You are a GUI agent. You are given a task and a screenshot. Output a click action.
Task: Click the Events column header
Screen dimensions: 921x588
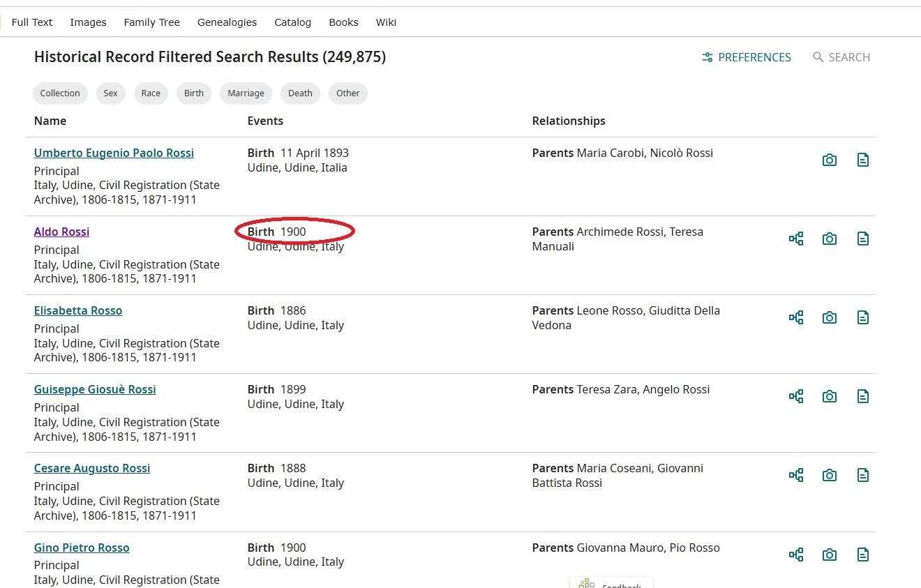coord(265,121)
